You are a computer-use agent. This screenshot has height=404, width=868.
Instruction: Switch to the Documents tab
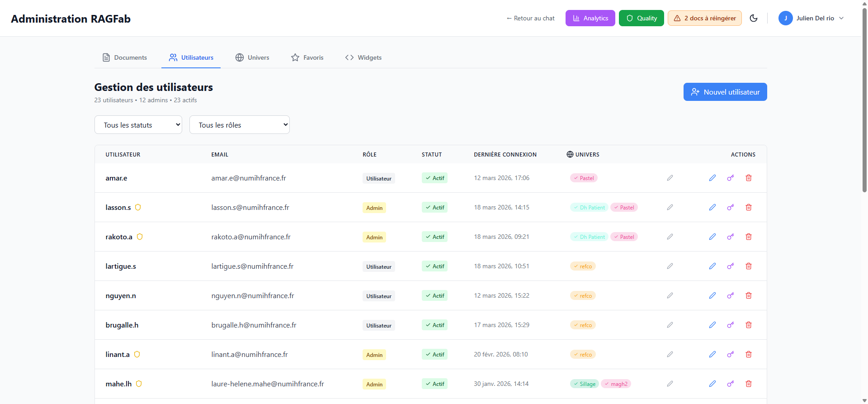(x=125, y=57)
